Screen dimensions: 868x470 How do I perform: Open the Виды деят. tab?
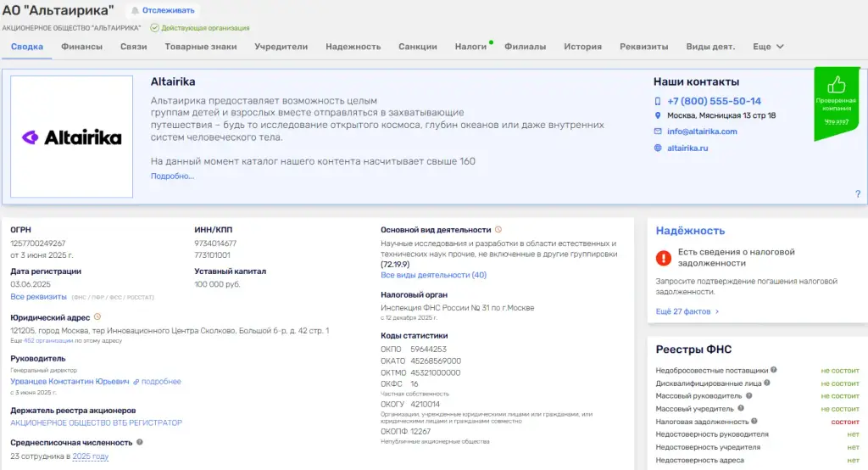[711, 47]
